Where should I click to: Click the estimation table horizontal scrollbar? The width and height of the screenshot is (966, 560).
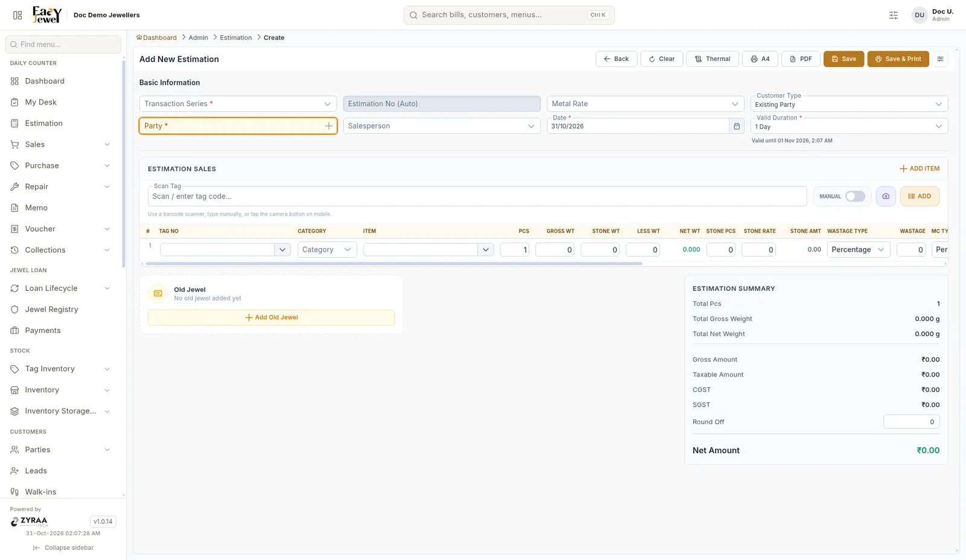click(x=394, y=264)
